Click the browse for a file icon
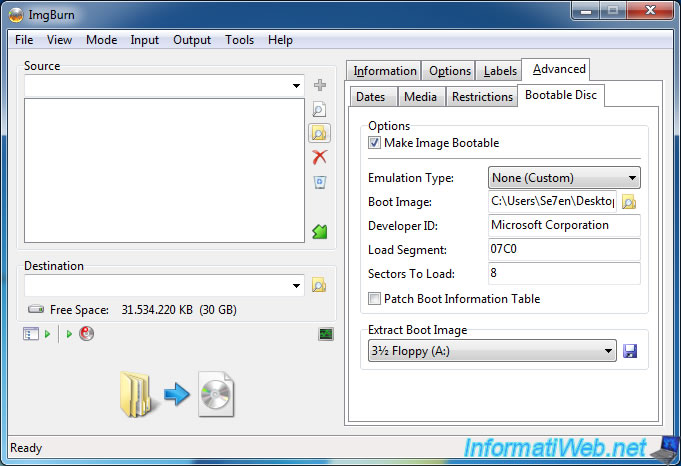Image resolution: width=681 pixels, height=466 pixels. click(320, 110)
